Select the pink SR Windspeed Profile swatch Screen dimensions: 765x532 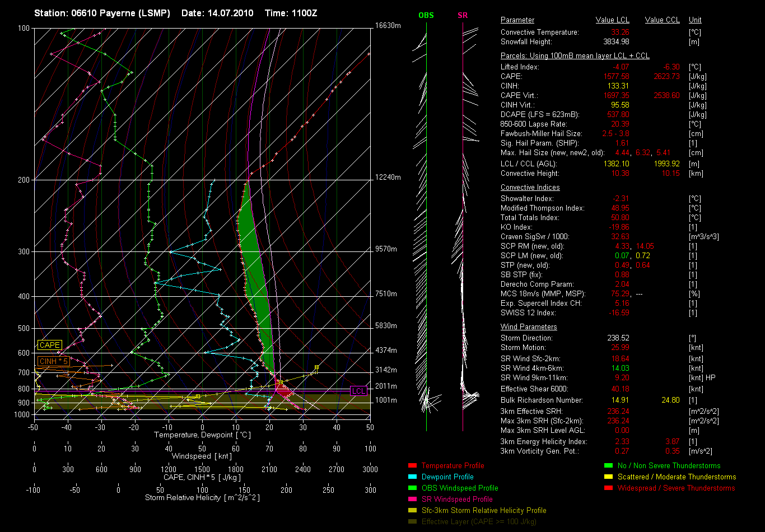(412, 500)
